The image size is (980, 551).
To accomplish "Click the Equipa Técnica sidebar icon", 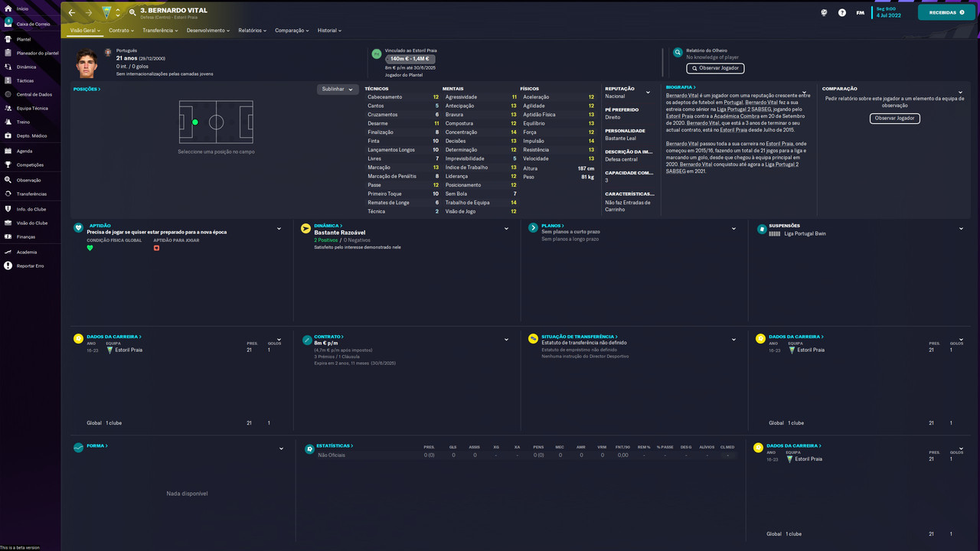I will (8, 108).
